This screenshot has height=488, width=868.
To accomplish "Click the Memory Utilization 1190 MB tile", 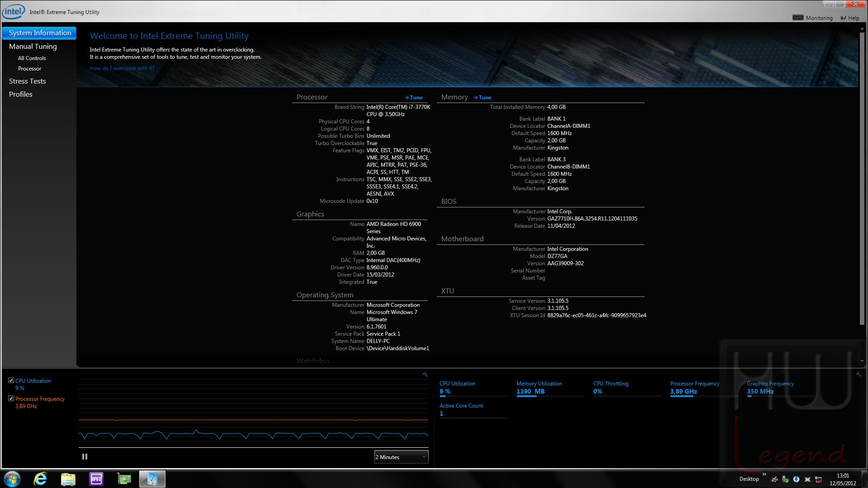I will pyautogui.click(x=550, y=389).
